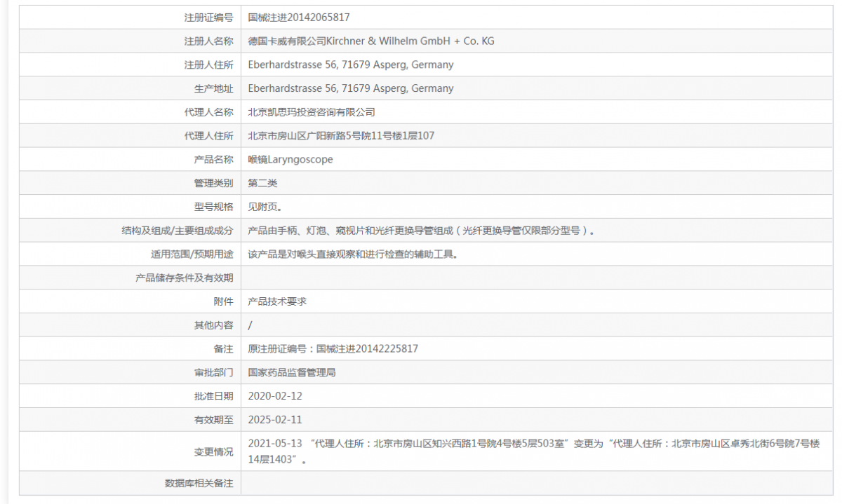Viewport: 842px width, 504px height.
Task: Click the 备注 label
Action: click(224, 348)
